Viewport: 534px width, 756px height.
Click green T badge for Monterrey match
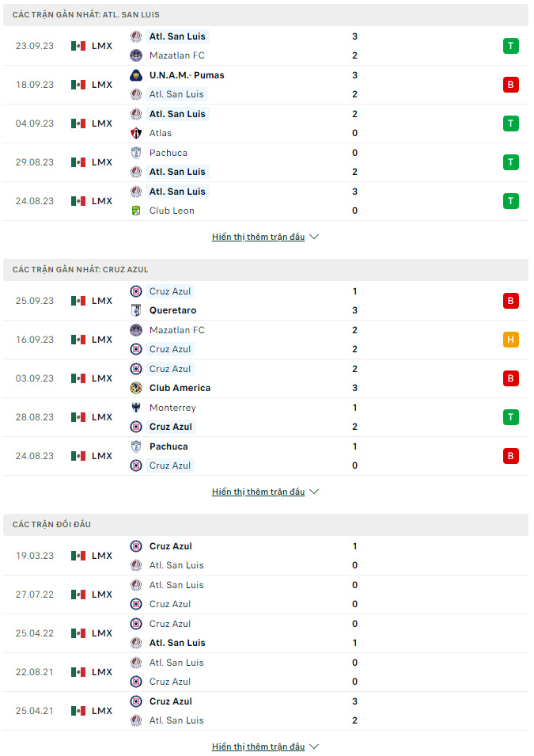coord(510,417)
